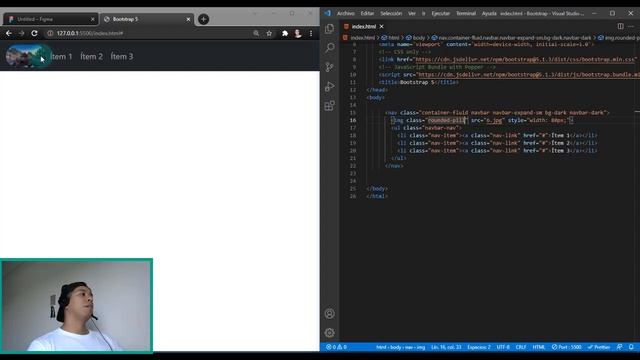Click line number 16 in gutter
Image resolution: width=640 pixels, height=360 pixels.
[x=353, y=120]
